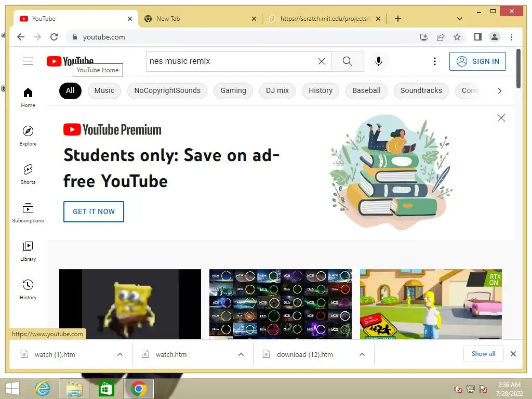532x399 pixels.
Task: Open the watch (1).htm download
Action: pyautogui.click(x=54, y=354)
